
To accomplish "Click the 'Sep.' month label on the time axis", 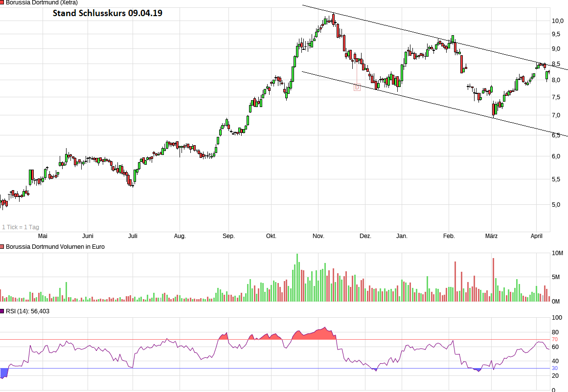I will coord(228,236).
